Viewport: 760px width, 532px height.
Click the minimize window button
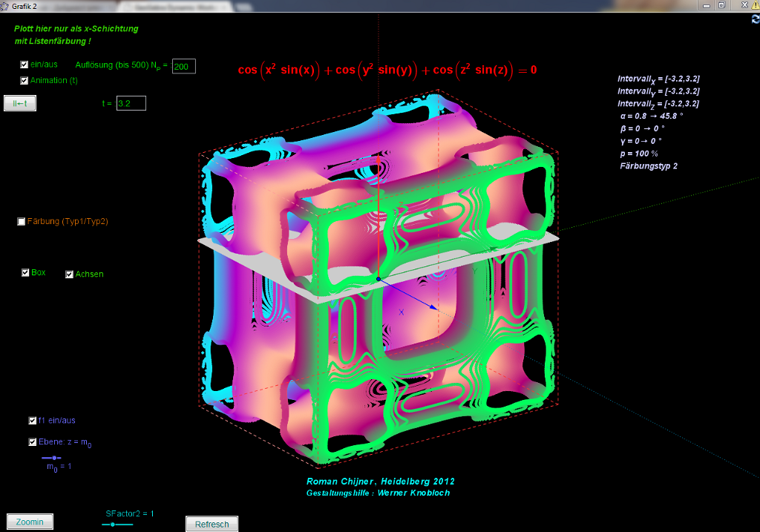(705, 5)
